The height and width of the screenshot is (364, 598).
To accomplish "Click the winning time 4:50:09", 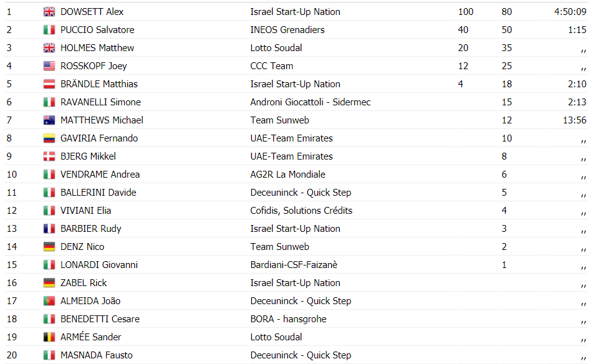I will pyautogui.click(x=570, y=12).
